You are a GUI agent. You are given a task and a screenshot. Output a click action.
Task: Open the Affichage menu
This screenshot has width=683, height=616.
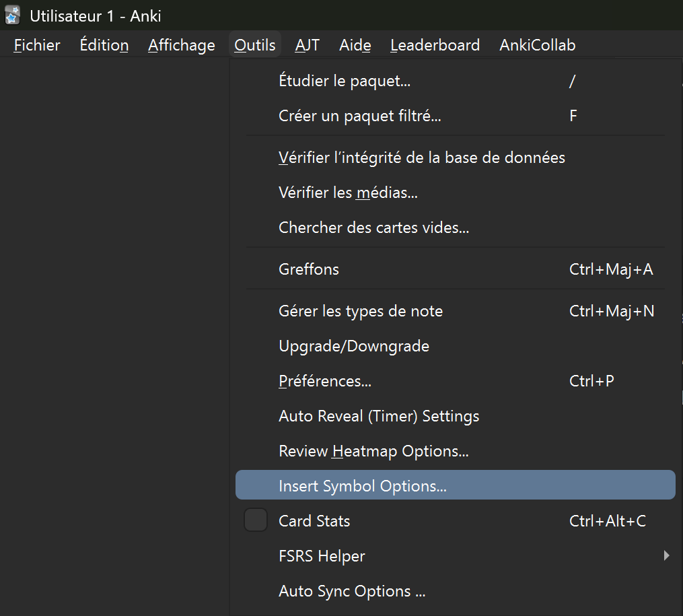[x=182, y=45]
